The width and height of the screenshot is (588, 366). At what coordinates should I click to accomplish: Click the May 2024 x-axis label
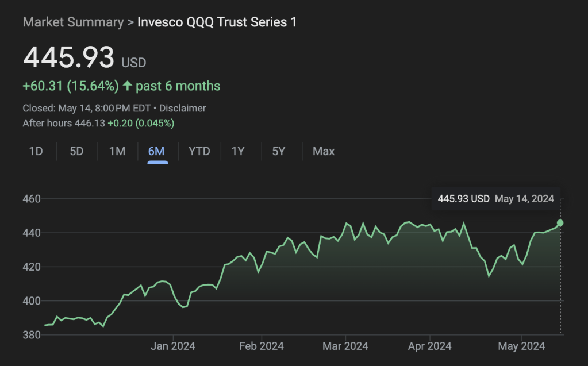click(x=522, y=346)
